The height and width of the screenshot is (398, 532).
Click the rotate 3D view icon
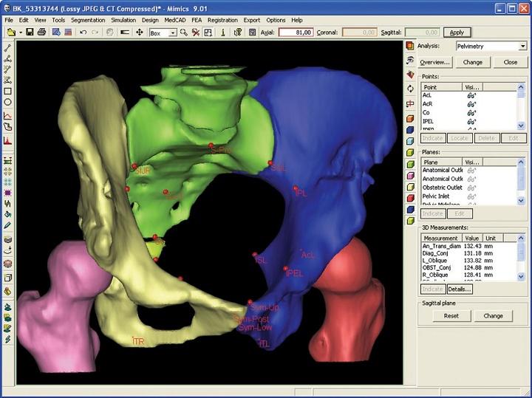click(410, 89)
